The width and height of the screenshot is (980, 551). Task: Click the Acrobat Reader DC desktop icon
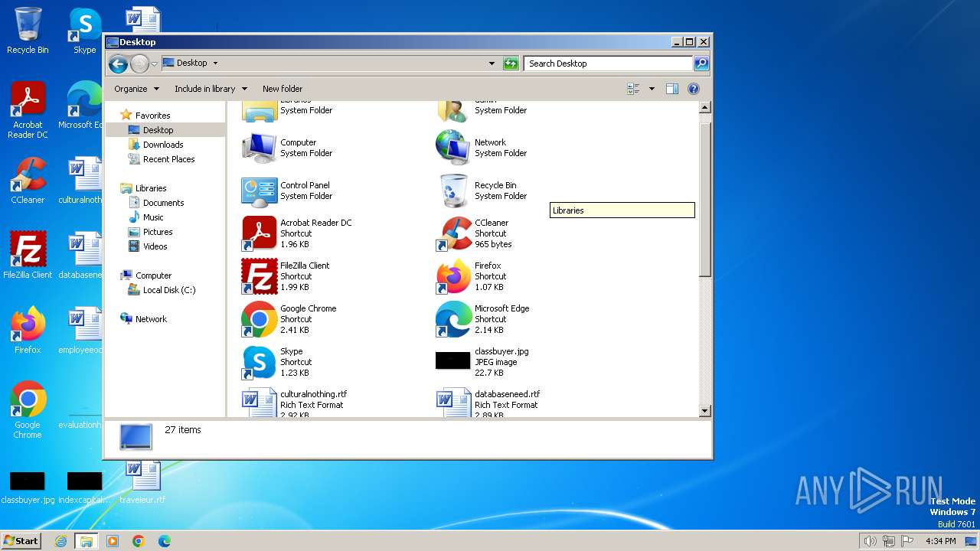coord(28,109)
